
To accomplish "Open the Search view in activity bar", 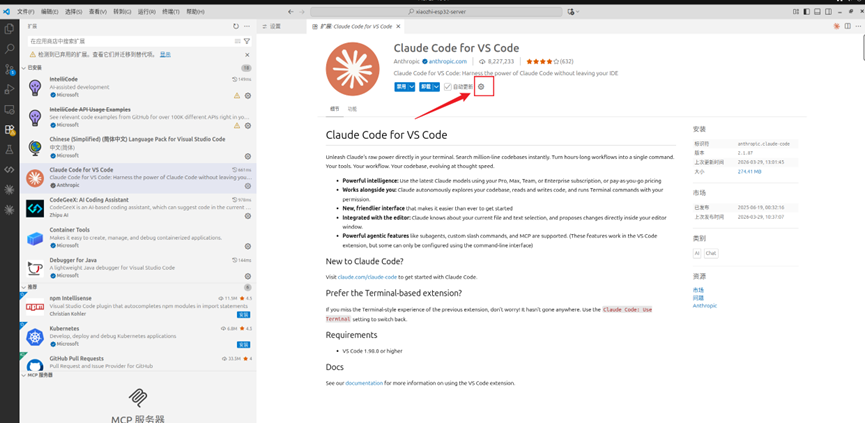I will [9, 49].
